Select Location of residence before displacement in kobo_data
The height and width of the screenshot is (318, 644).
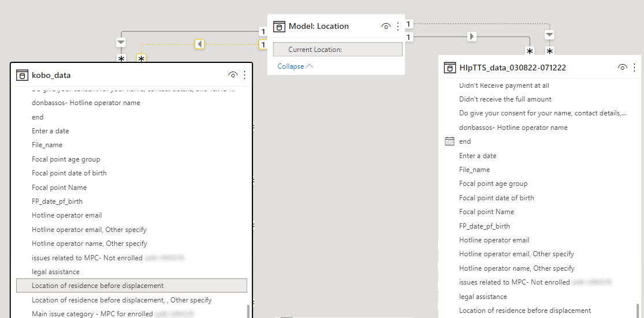pyautogui.click(x=132, y=286)
